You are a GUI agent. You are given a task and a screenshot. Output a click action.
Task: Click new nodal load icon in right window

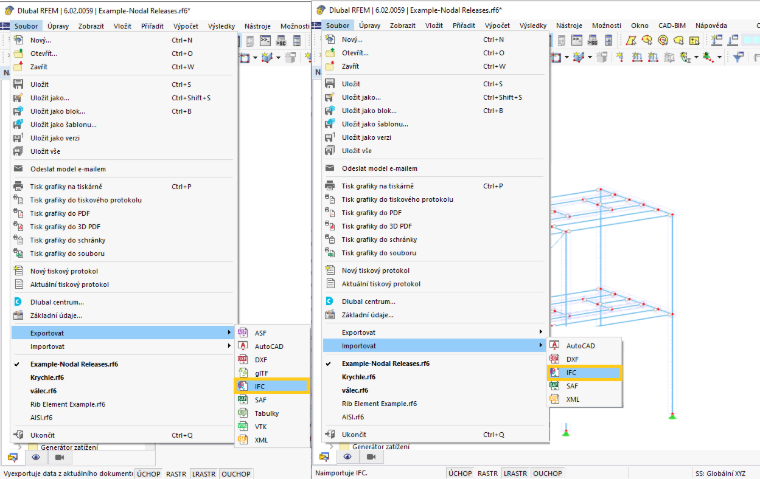(x=620, y=57)
